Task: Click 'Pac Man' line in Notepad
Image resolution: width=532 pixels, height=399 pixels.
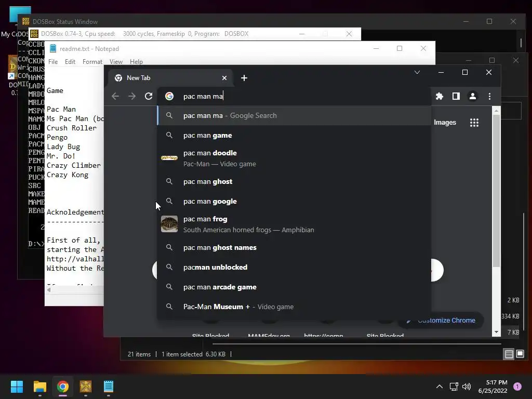Action: click(61, 109)
